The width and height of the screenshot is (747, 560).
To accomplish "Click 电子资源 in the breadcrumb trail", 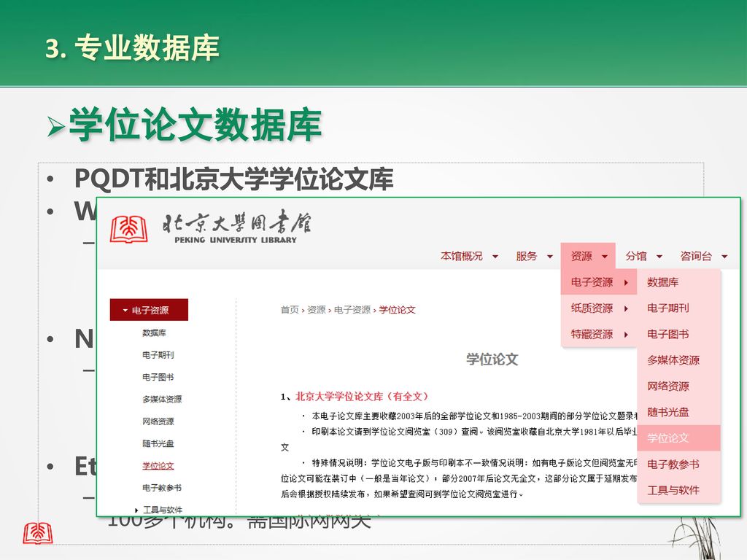I will 352,309.
